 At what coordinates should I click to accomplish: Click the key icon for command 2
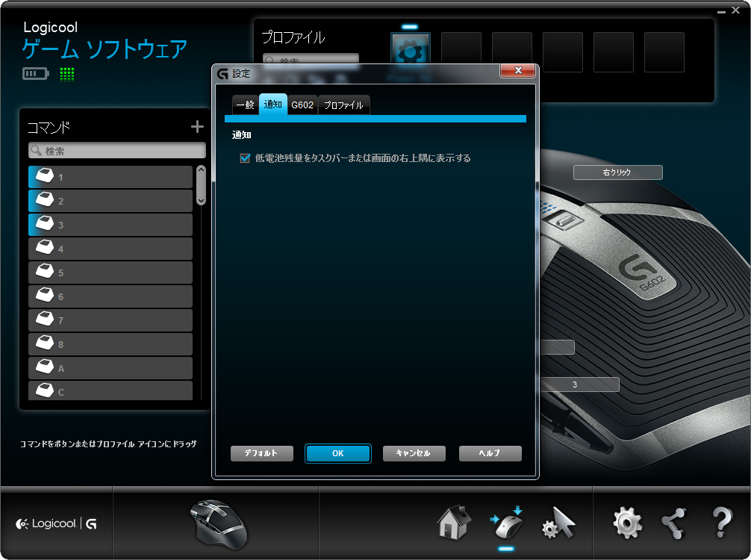(45, 200)
